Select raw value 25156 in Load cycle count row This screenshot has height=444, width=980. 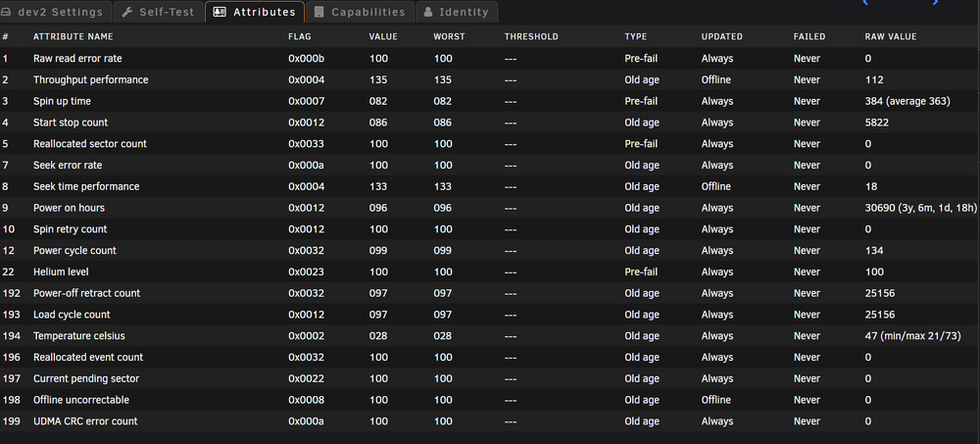point(880,315)
